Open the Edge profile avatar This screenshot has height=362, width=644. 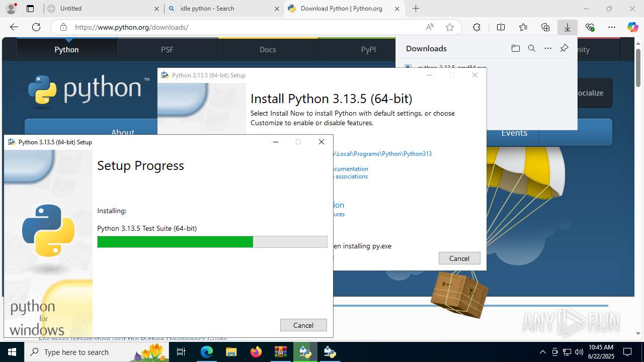11,9
